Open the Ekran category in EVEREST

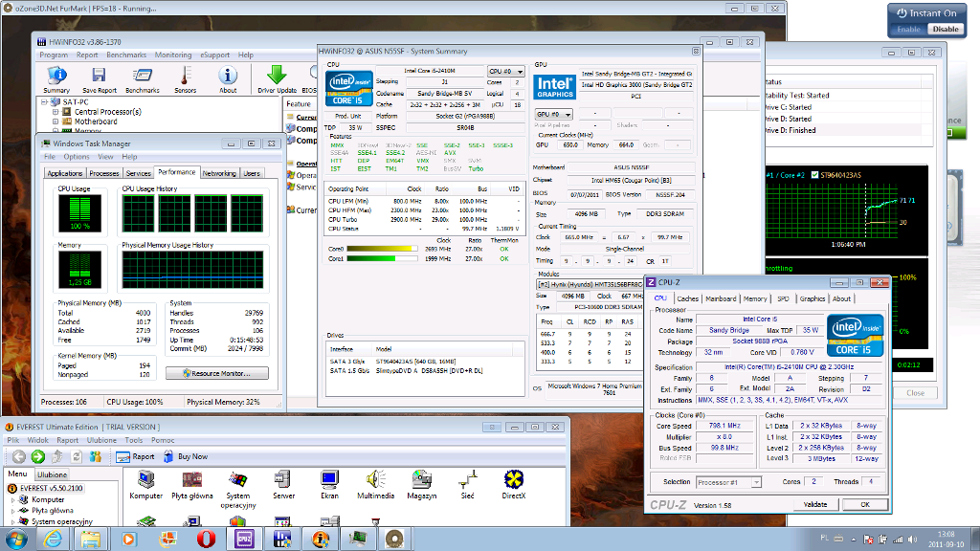click(329, 485)
